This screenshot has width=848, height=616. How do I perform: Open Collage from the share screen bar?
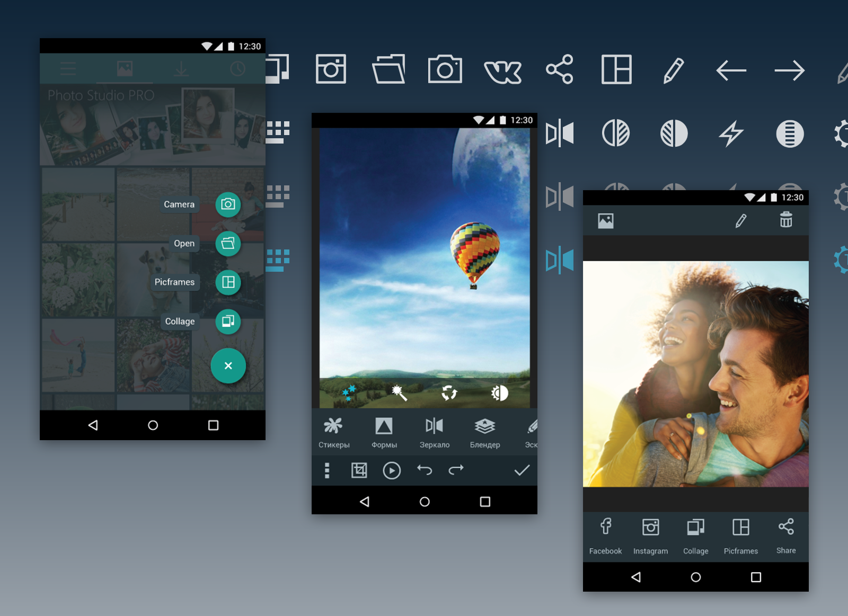[x=695, y=536]
